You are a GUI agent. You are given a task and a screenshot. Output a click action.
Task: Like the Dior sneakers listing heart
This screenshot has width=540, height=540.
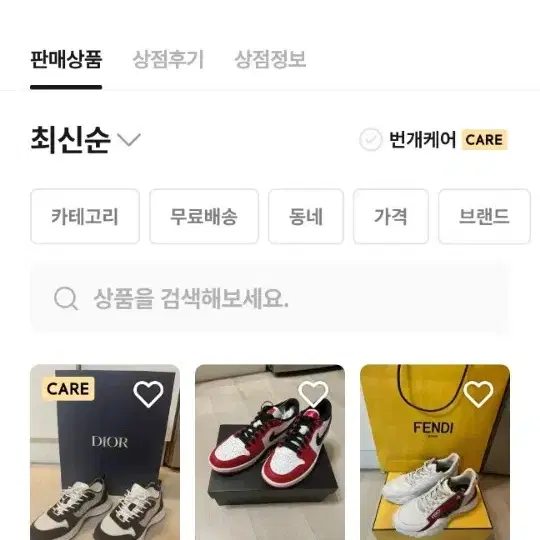click(148, 394)
